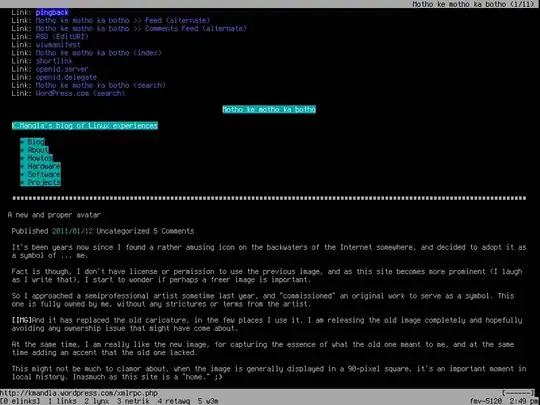Click the 2011/01/12 publish date link
The width and height of the screenshot is (540, 405).
[72, 231]
